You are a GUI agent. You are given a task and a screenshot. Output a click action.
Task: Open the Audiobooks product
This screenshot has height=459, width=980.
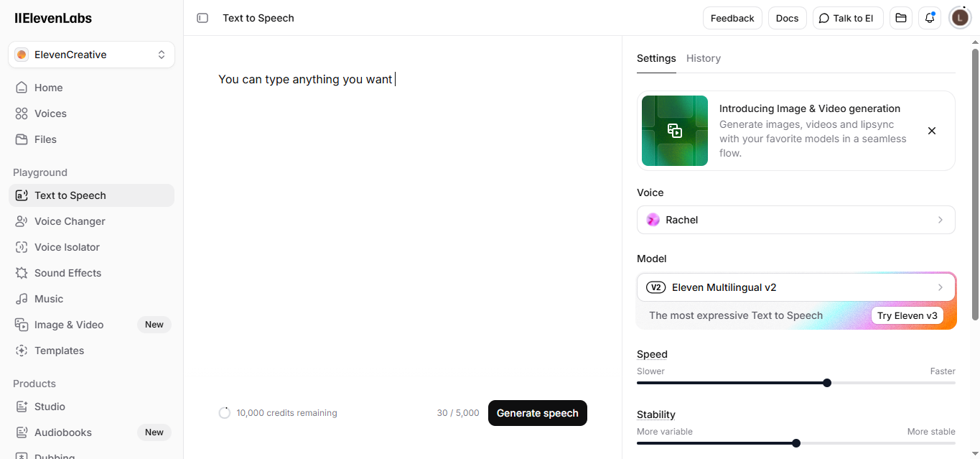tap(62, 432)
